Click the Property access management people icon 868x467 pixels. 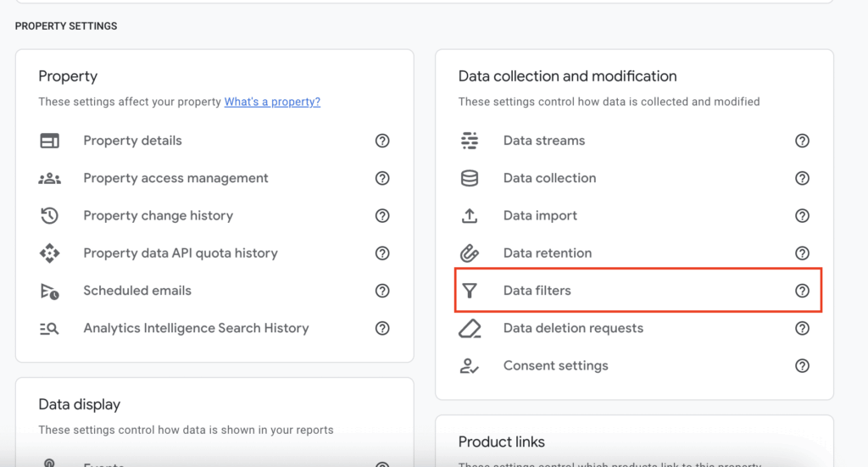(49, 178)
